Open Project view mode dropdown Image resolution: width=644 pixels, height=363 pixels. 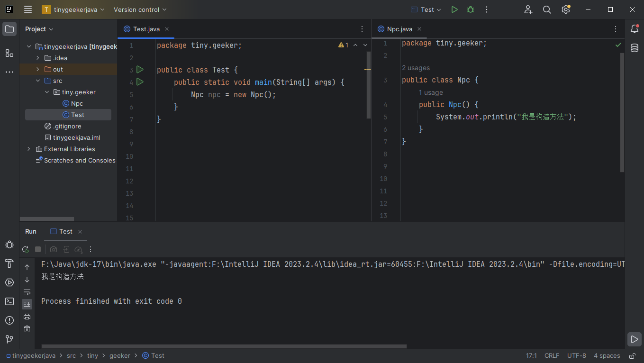point(39,29)
